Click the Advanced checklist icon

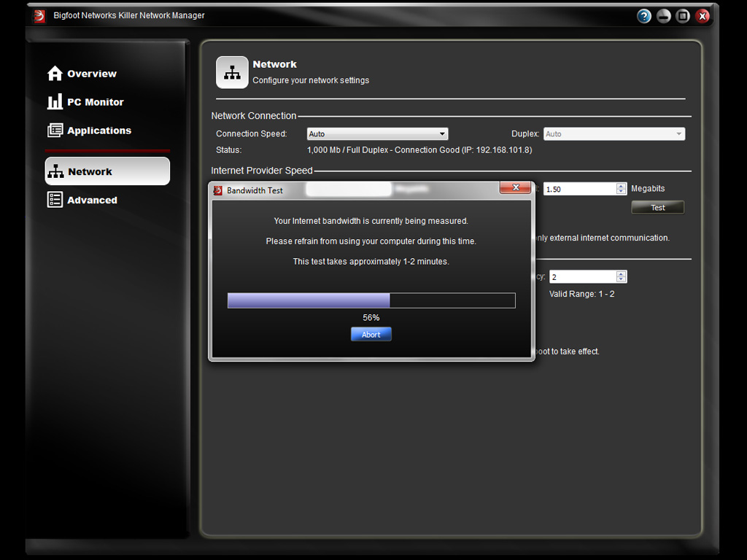[55, 200]
